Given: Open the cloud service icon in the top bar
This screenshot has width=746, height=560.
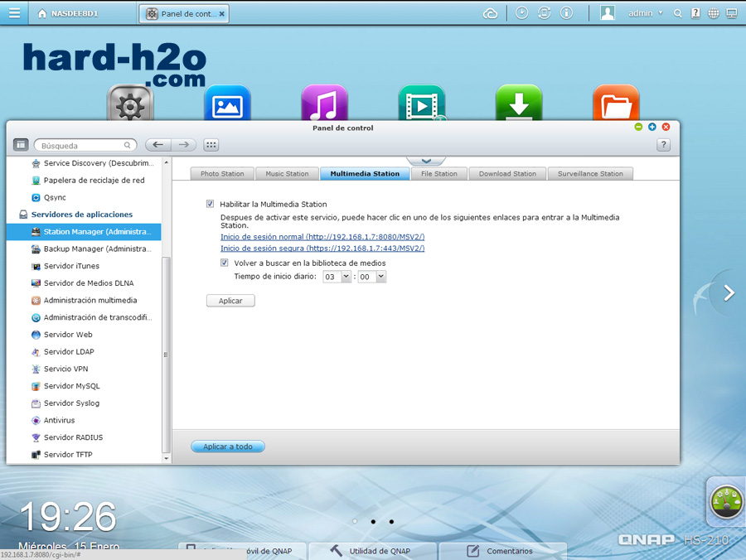Looking at the screenshot, I should 490,14.
